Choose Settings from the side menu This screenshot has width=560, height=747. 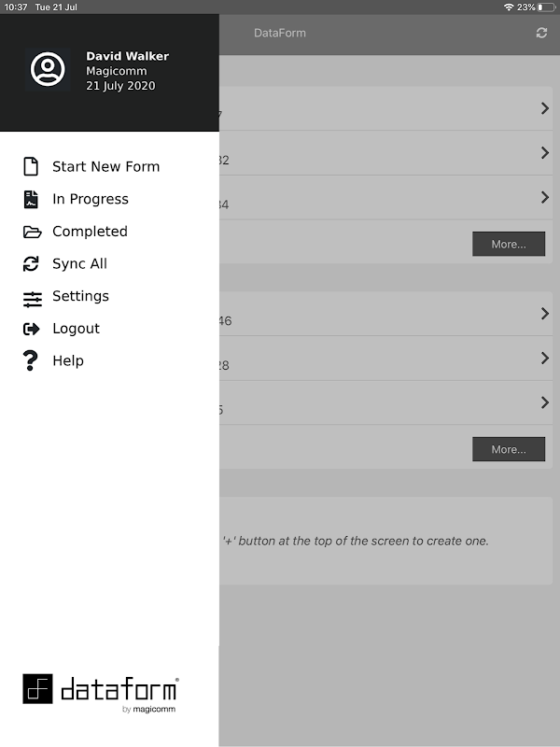tap(80, 296)
